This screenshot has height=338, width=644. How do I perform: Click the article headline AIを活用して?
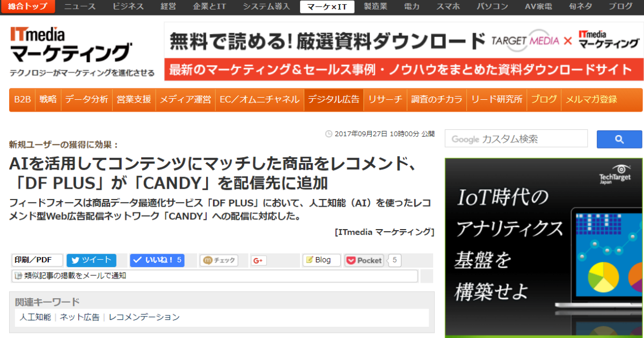pos(213,173)
